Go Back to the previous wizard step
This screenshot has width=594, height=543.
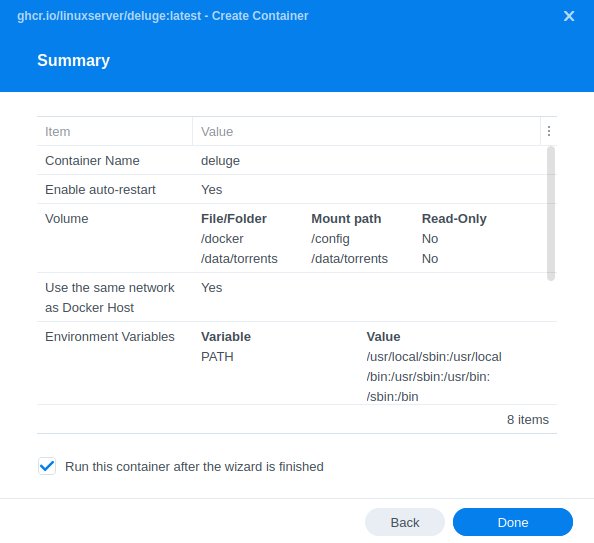405,522
